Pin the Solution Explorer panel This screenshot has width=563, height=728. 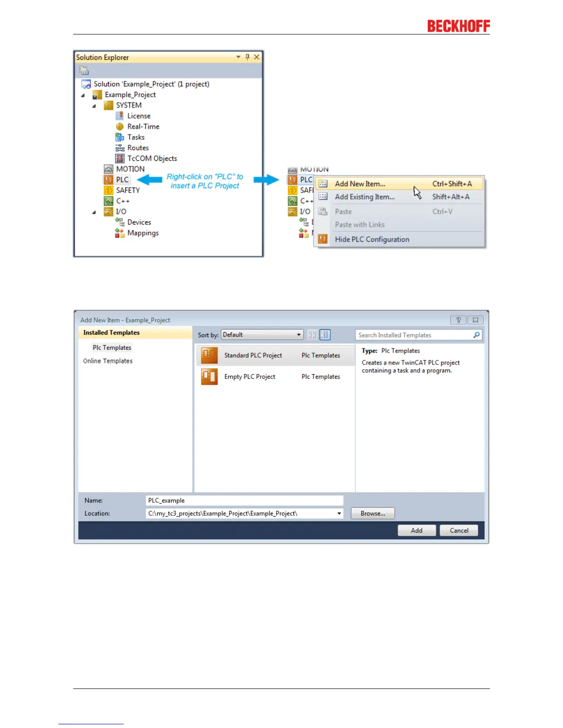pyautogui.click(x=247, y=57)
